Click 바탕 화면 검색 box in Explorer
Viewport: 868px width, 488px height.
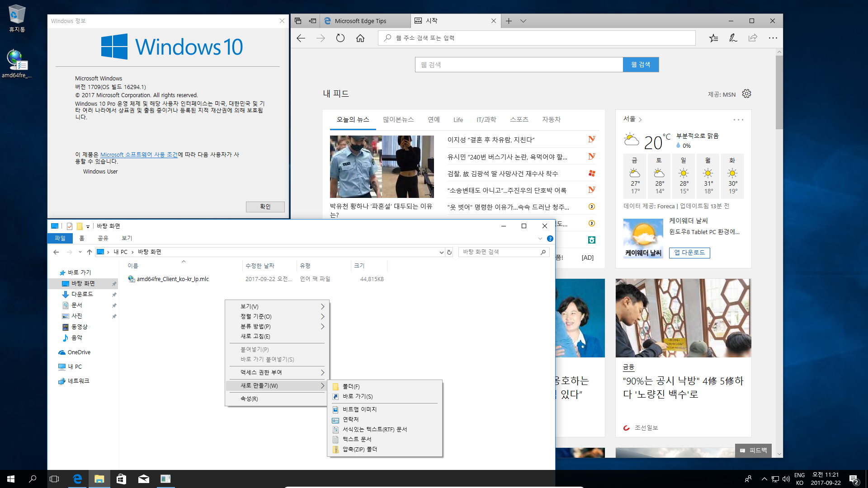point(504,252)
